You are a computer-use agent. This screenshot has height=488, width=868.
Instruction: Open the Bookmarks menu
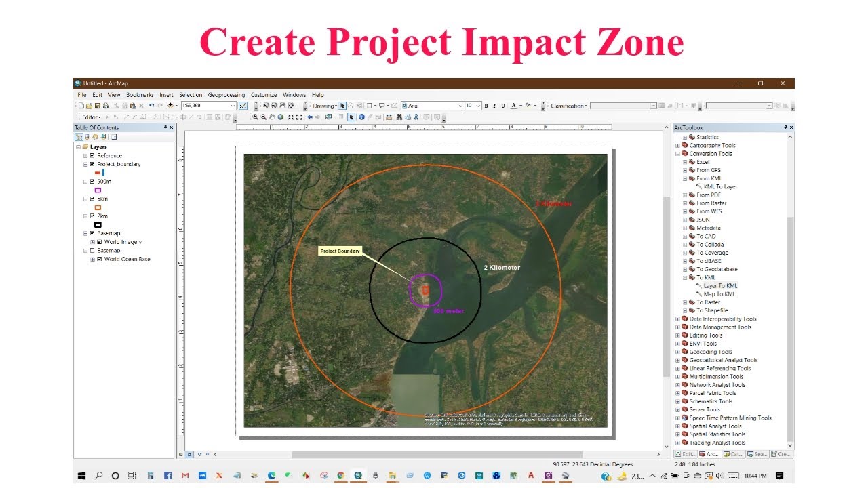[x=140, y=95]
